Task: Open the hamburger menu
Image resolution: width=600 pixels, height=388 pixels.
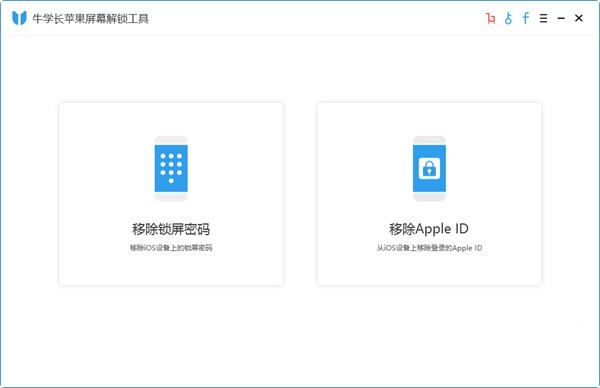Action: tap(543, 18)
